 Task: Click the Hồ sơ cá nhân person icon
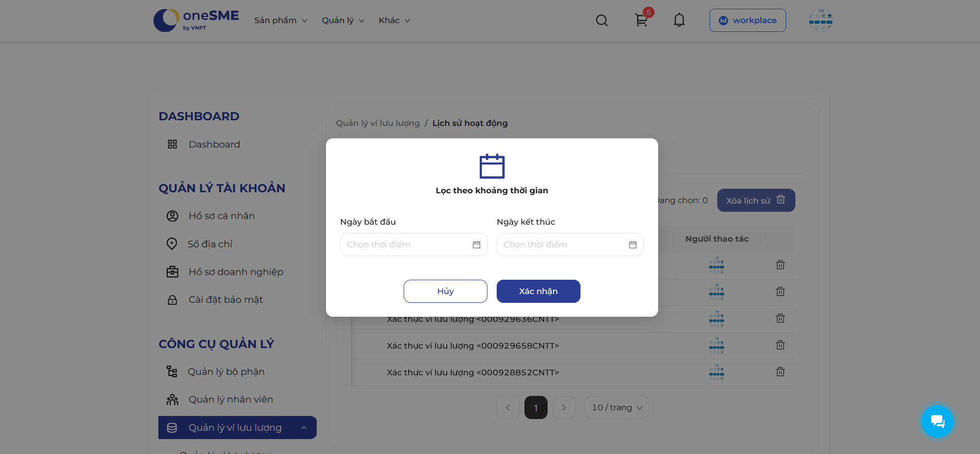[x=172, y=216]
